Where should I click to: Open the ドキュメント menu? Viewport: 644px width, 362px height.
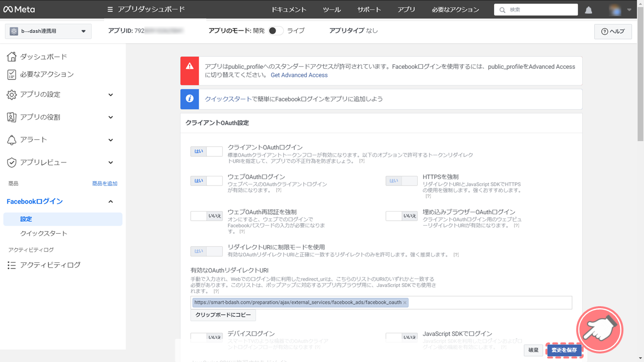coord(289,10)
